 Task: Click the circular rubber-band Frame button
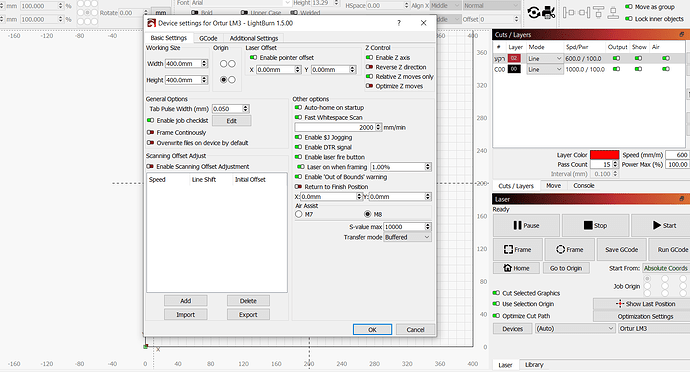(569, 250)
